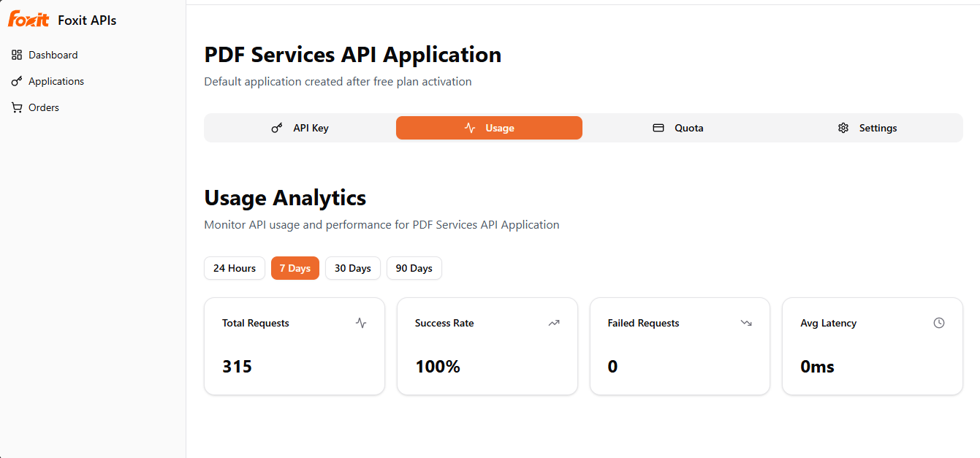Click the 'Default application created' description text
Viewport: 980px width, 458px height.
pyautogui.click(x=338, y=82)
